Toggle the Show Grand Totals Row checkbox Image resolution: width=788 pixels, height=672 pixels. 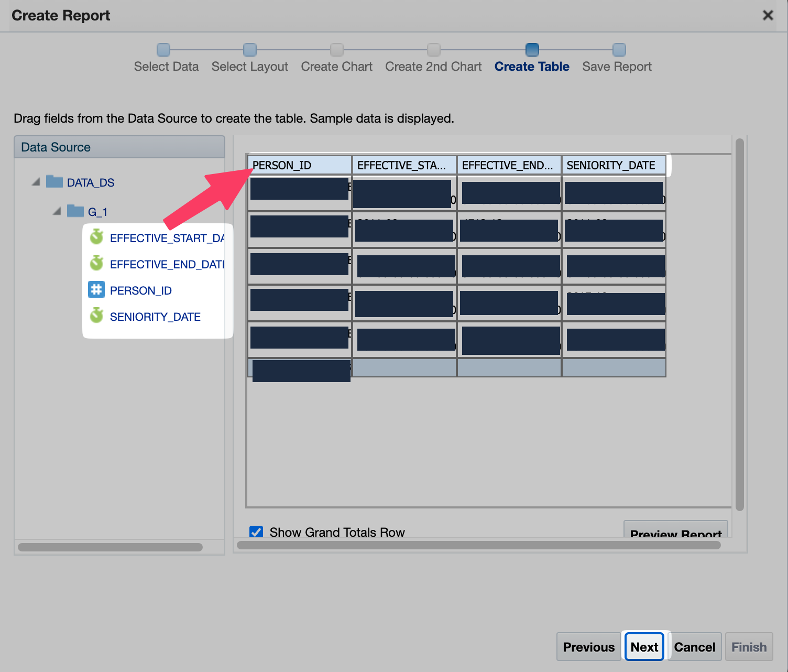[256, 532]
